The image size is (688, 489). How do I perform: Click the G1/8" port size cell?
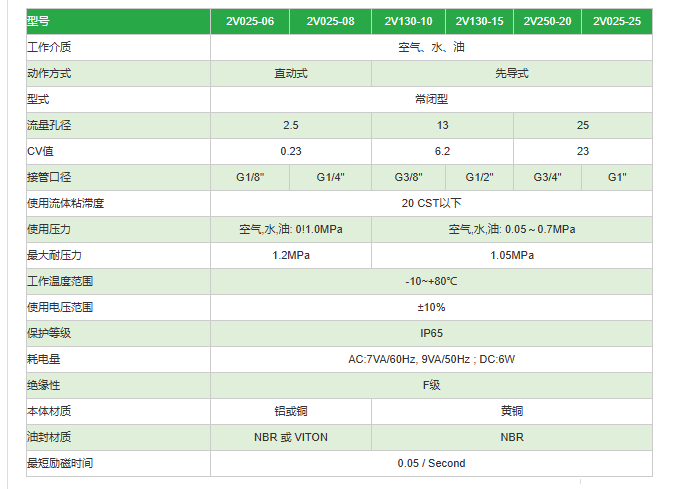250,177
